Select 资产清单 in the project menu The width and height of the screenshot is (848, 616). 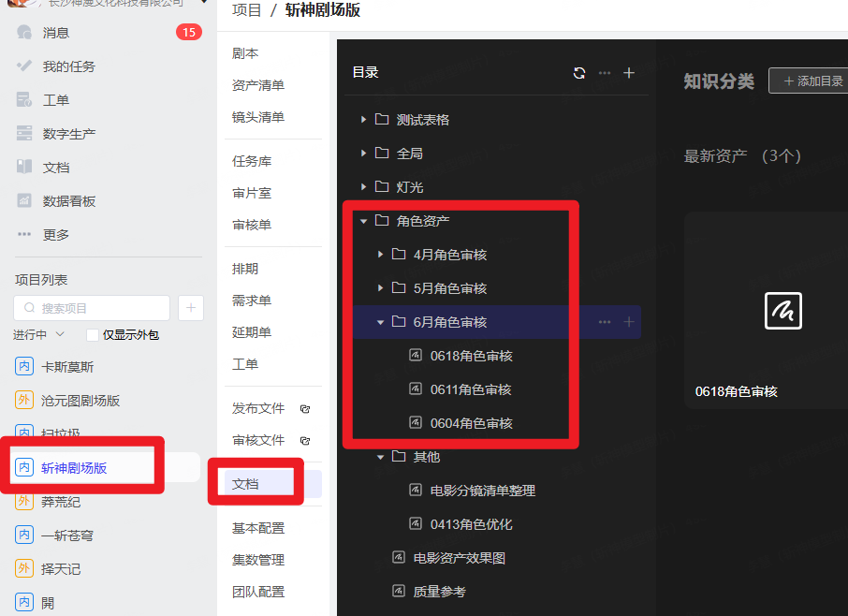258,85
